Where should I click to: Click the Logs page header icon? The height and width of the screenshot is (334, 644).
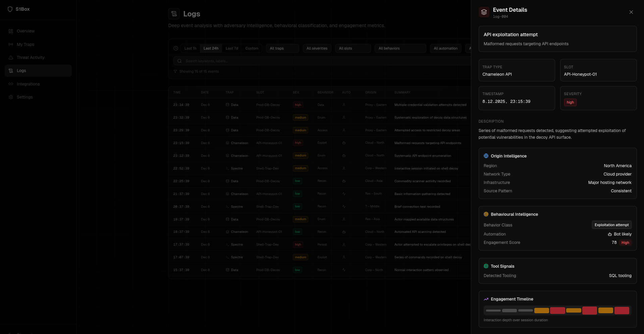tap(174, 14)
